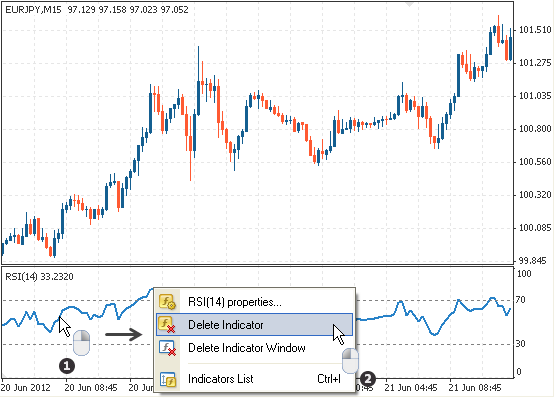Click the Indicators List icon
This screenshot has height=398, width=555.
167,379
